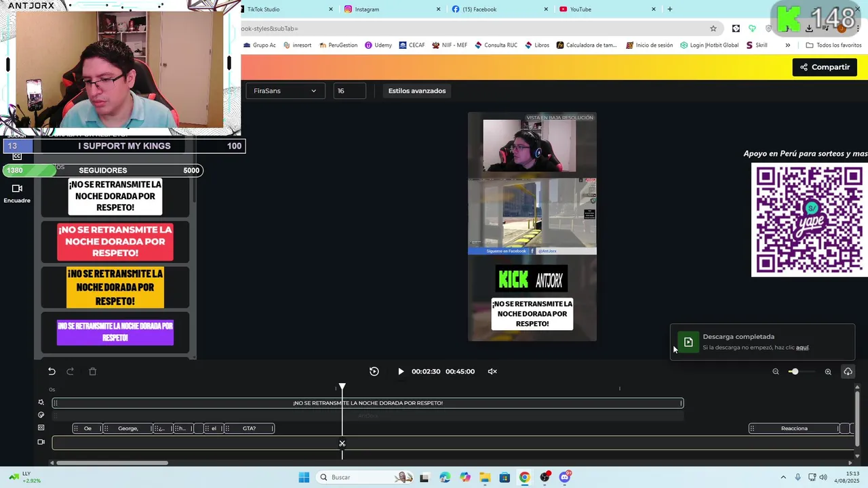This screenshot has width=868, height=488.
Task: Open the Udemy bookmark
Action: click(378, 45)
